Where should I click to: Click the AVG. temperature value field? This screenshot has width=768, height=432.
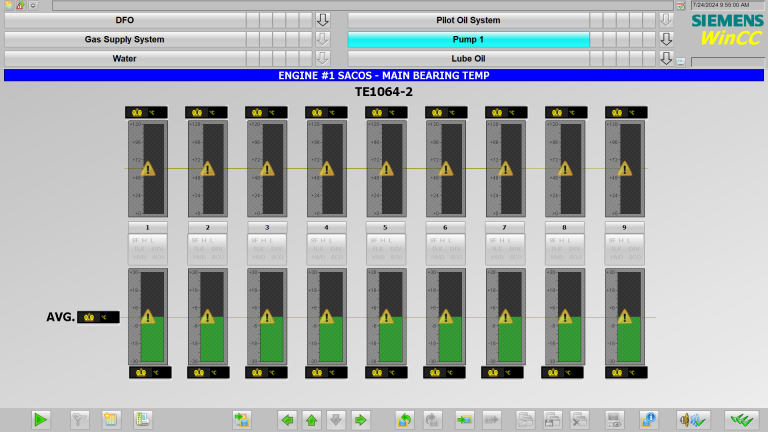[x=98, y=317]
